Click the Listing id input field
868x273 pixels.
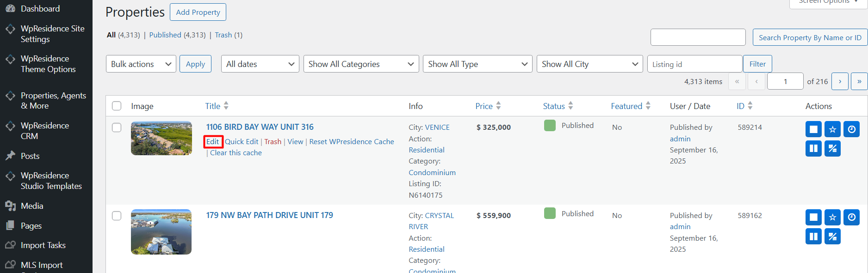pos(694,64)
